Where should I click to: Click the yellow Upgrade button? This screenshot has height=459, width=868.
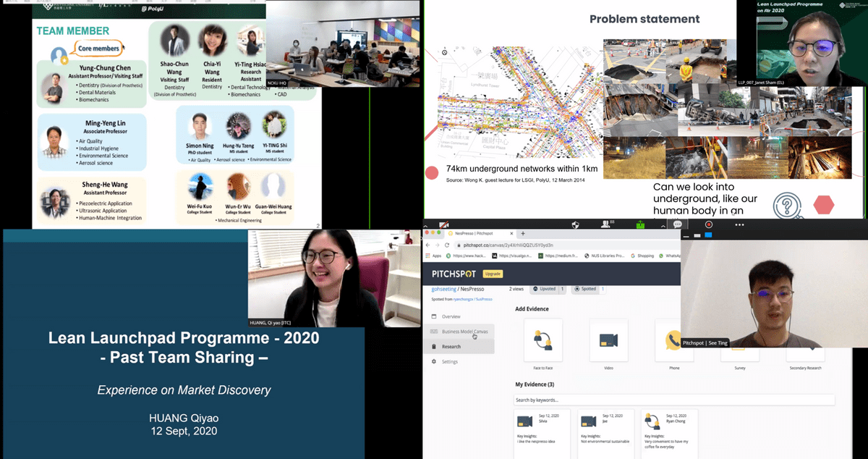493,274
